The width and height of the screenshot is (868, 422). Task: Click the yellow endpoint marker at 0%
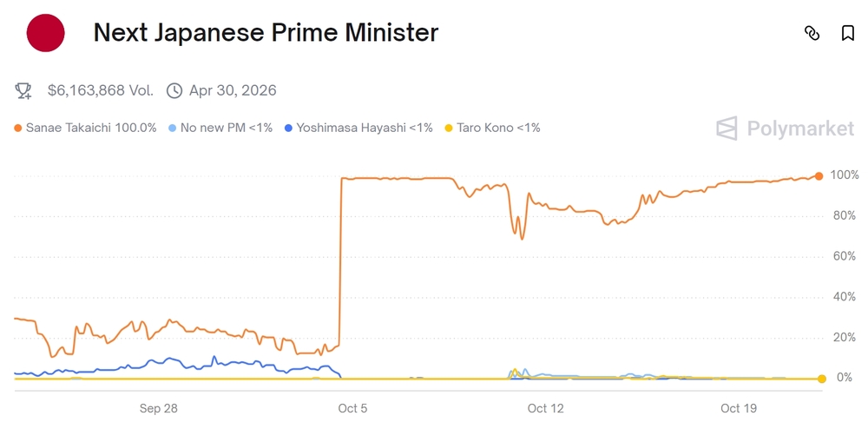point(821,379)
